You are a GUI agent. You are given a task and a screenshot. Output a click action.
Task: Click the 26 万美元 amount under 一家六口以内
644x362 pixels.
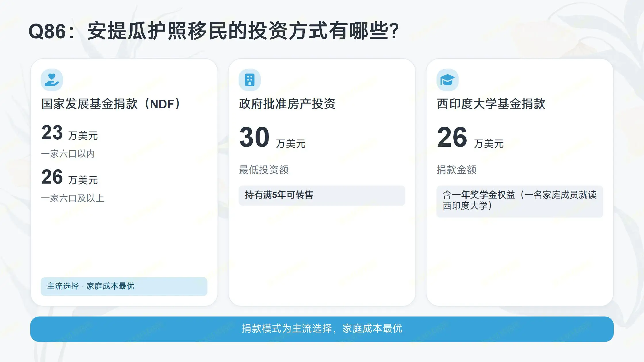pos(70,177)
